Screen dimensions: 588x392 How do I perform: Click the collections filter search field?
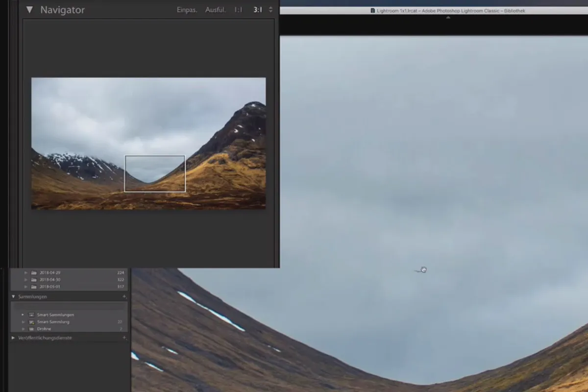pyautogui.click(x=70, y=305)
